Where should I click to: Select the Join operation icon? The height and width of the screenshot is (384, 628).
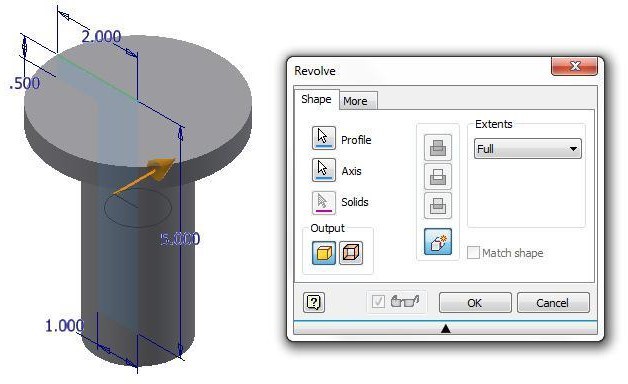pyautogui.click(x=438, y=147)
